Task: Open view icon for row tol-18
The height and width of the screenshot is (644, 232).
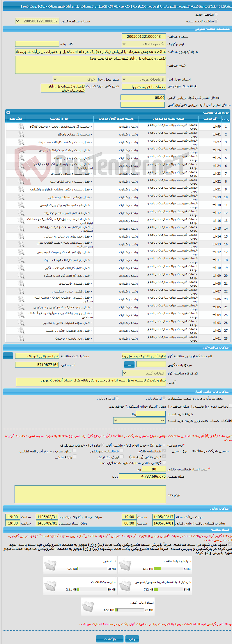Action: pyautogui.click(x=21, y=205)
